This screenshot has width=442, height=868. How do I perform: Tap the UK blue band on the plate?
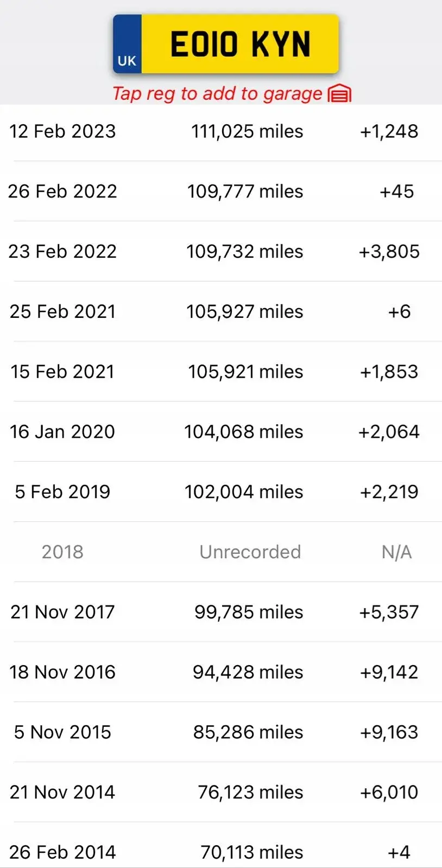127,44
